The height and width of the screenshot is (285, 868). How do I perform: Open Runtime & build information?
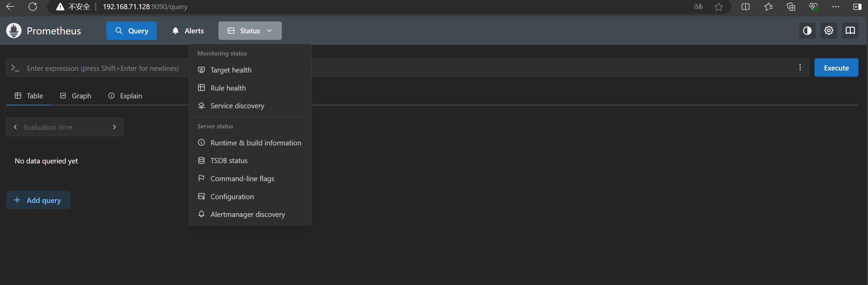250,143
